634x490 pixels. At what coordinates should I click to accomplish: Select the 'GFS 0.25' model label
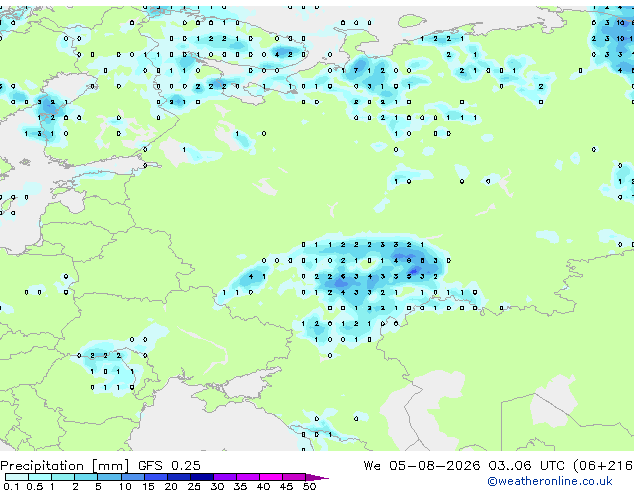click(x=169, y=466)
